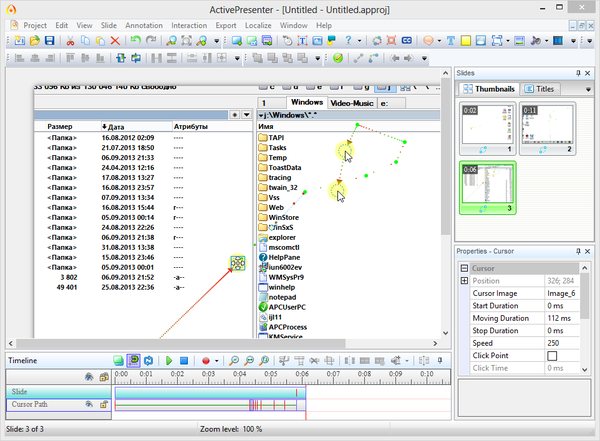
Task: Click the scissors Cut icon in toolbar
Action: [x=70, y=41]
